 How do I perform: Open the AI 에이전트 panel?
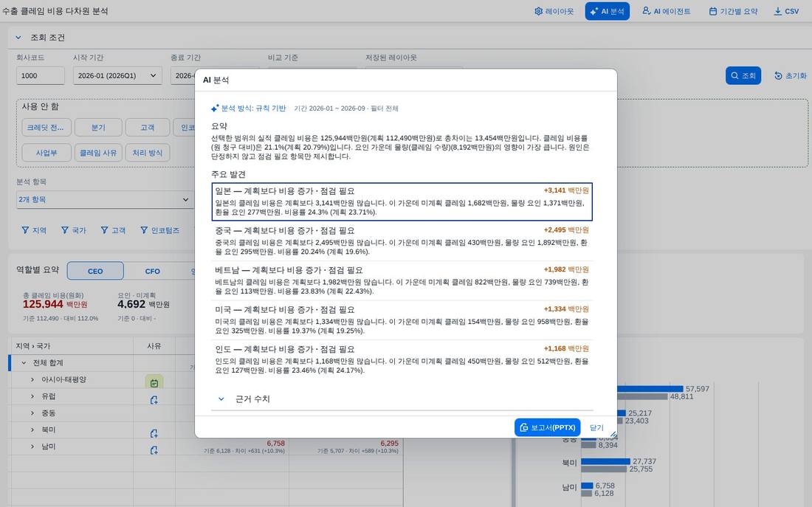pos(666,11)
